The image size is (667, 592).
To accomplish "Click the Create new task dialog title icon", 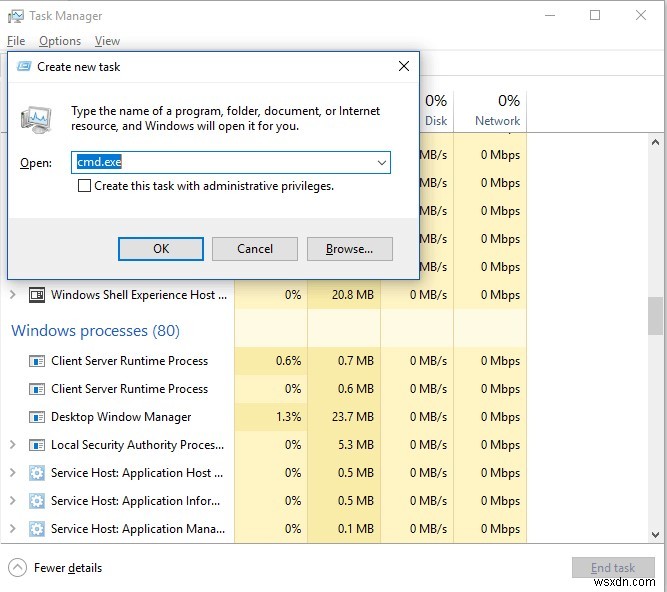I will point(24,66).
